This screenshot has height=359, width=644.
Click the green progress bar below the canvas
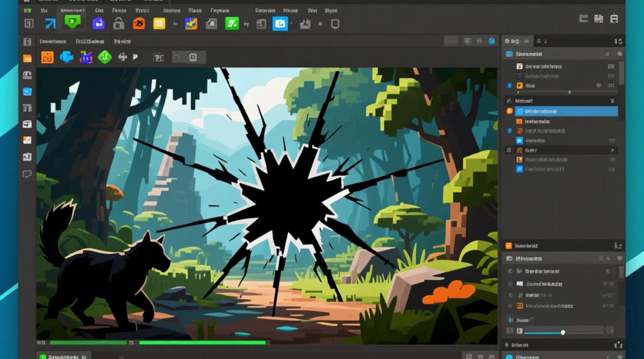tap(202, 343)
